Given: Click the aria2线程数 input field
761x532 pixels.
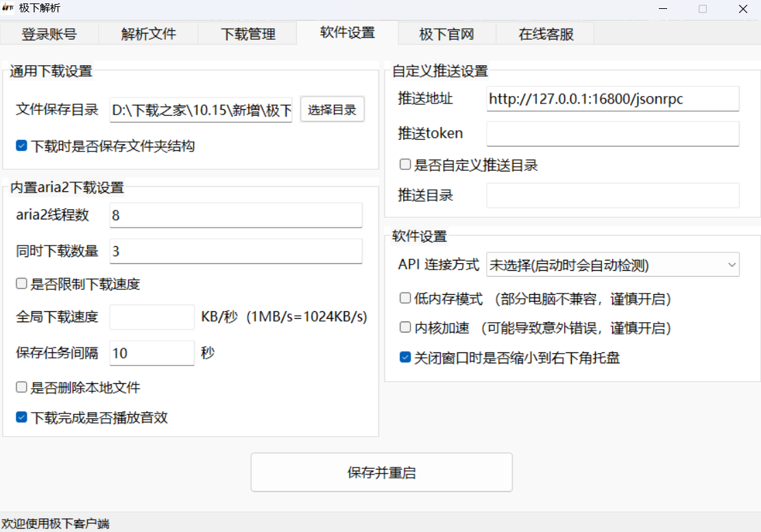Looking at the screenshot, I should [235, 215].
